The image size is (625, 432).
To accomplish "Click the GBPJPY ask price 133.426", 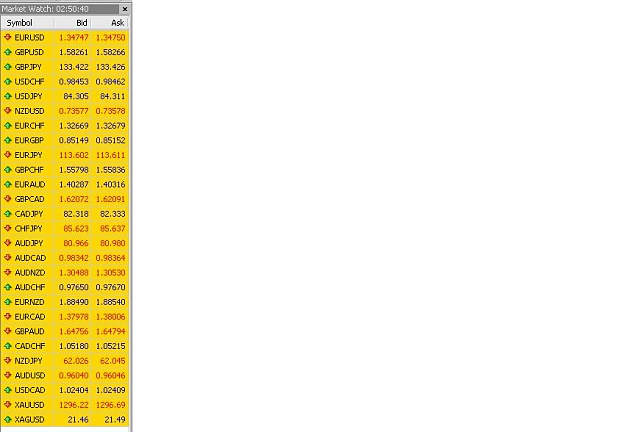I will 110,67.
